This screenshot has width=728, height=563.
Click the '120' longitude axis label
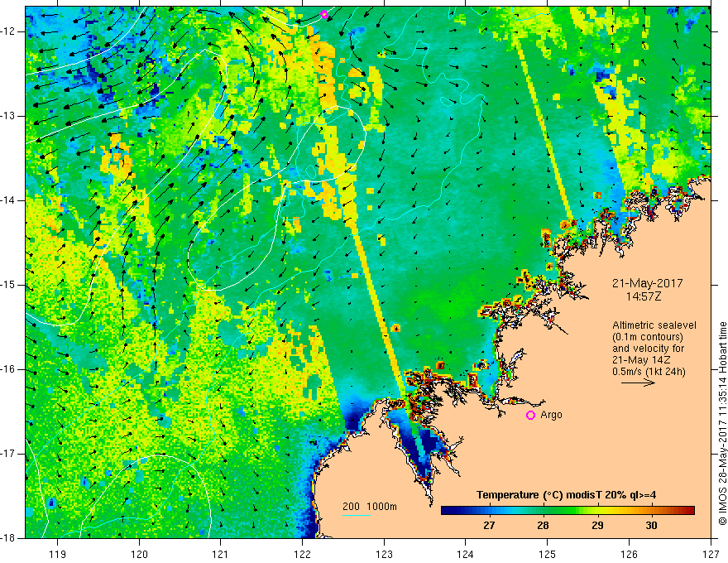coord(139,554)
